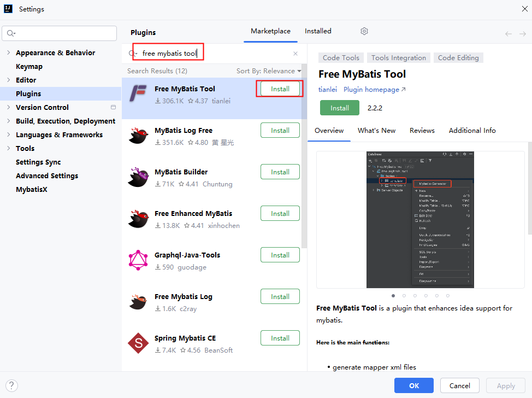This screenshot has height=398, width=532.
Task: Open the Reviews tab
Action: click(x=422, y=131)
